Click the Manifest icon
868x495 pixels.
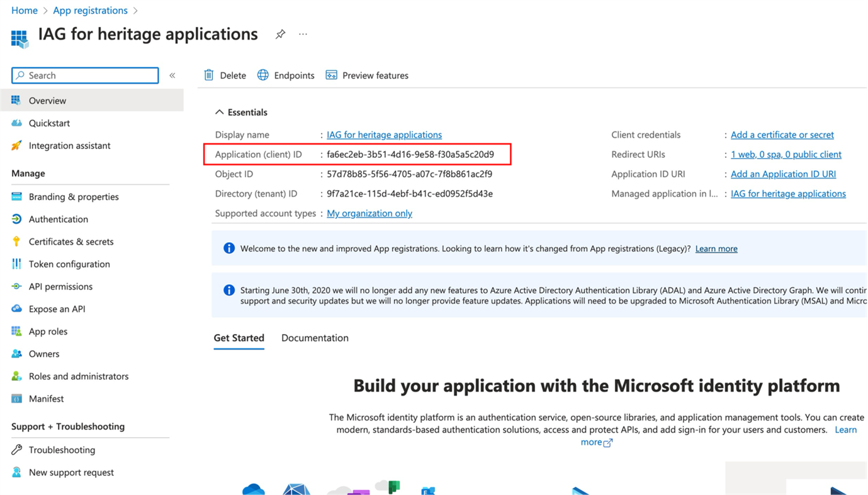(16, 399)
